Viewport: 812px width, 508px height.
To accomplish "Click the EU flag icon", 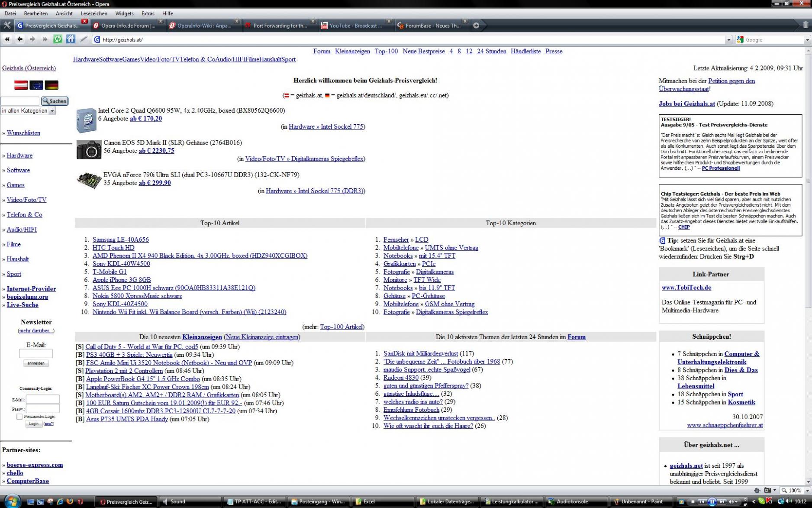I will click(x=36, y=85).
